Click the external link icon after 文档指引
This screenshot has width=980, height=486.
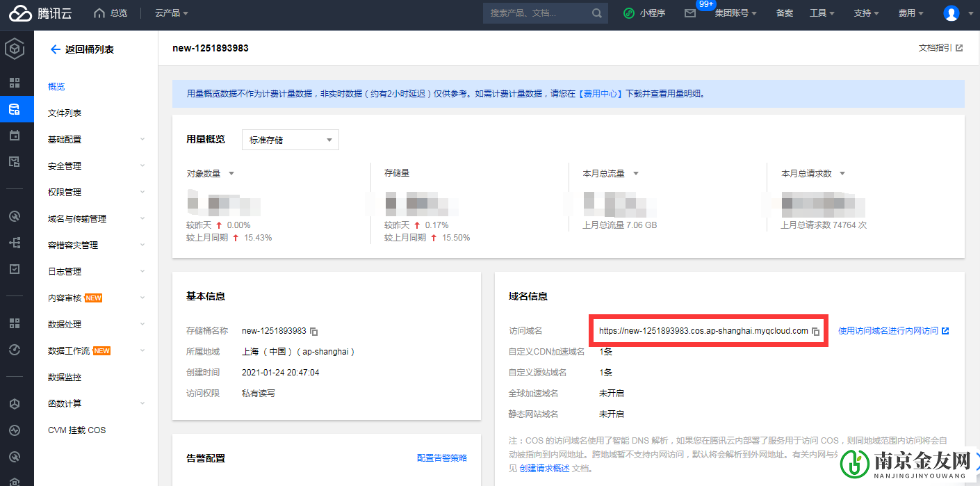click(960, 48)
